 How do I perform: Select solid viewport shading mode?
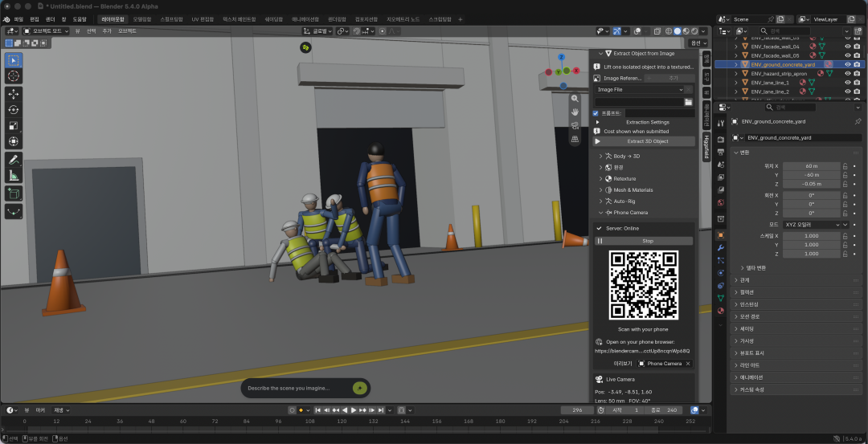[677, 31]
